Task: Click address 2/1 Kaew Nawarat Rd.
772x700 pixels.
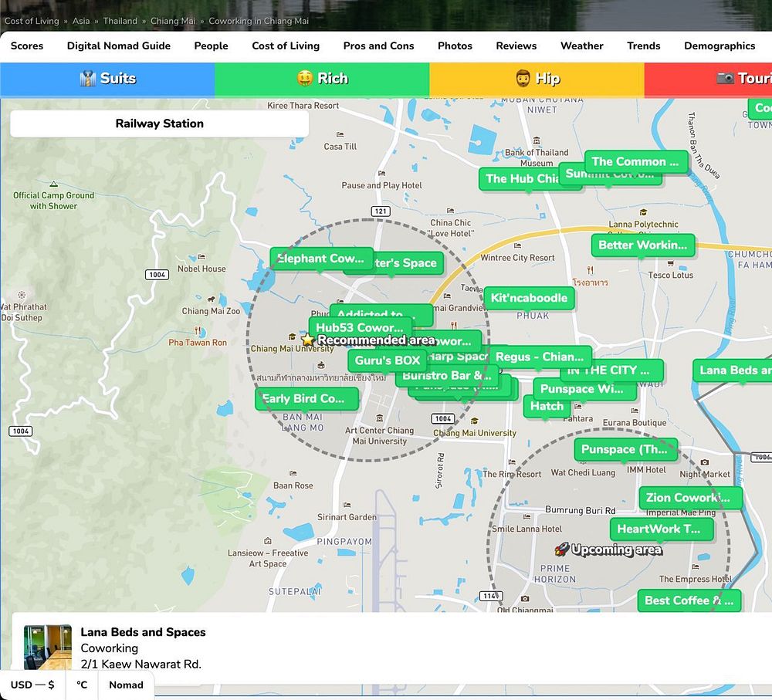Action: tap(141, 664)
